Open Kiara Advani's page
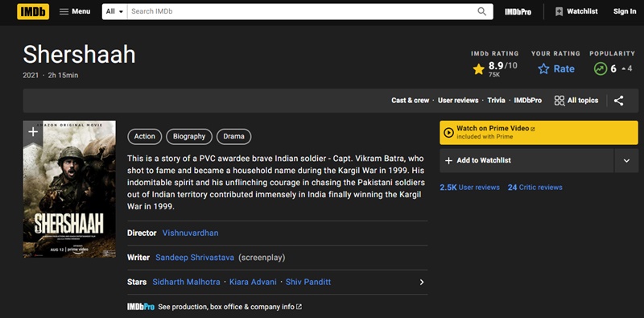This screenshot has height=318, width=644. (253, 283)
